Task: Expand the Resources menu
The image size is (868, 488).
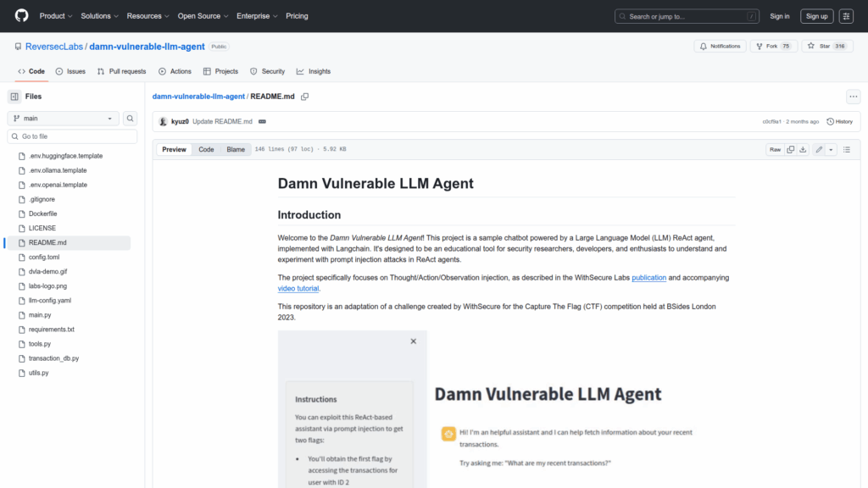Action: (x=147, y=16)
